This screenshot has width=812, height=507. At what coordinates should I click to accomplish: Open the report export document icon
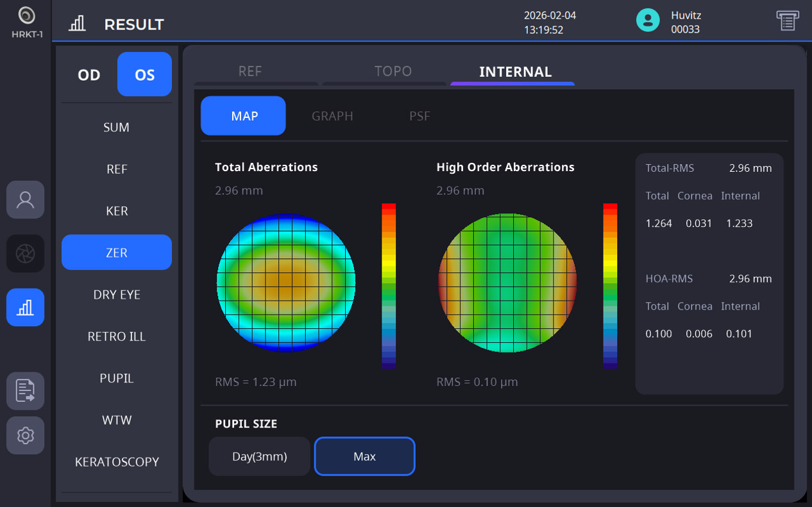(26, 391)
